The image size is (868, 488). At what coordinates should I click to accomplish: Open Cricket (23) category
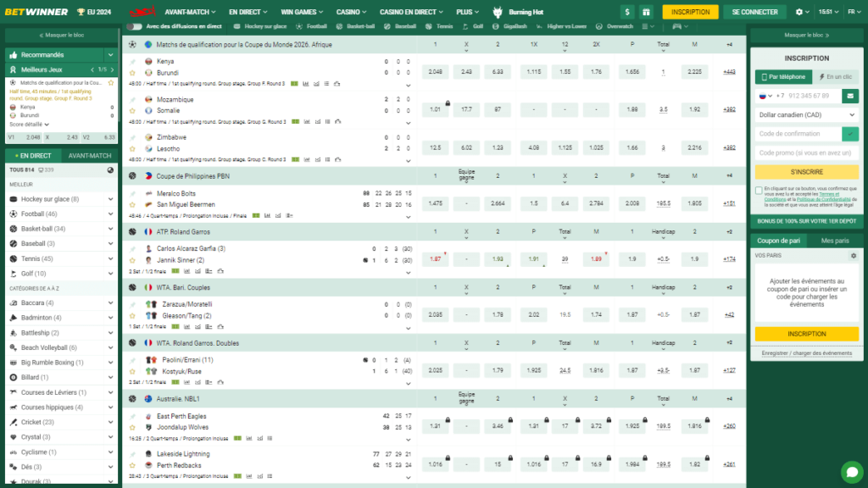pyautogui.click(x=61, y=422)
